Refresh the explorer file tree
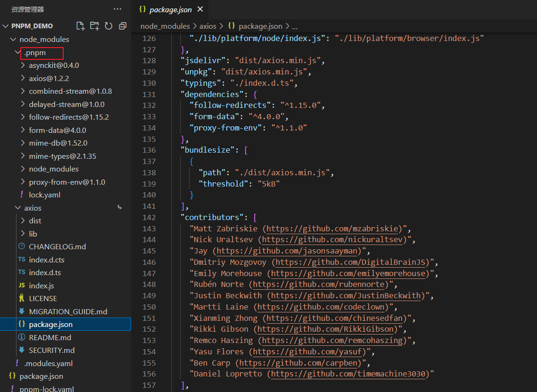537x392 pixels. [x=108, y=26]
